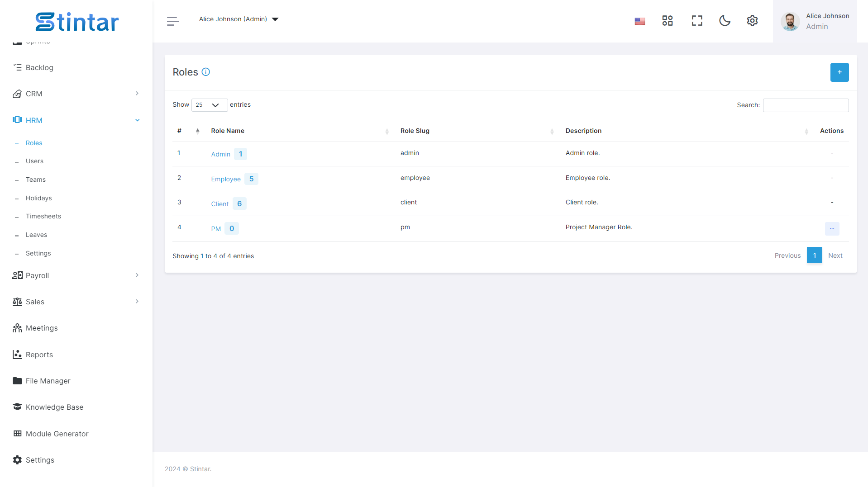Click the Reports chart icon
The width and height of the screenshot is (868, 487).
coord(17,355)
